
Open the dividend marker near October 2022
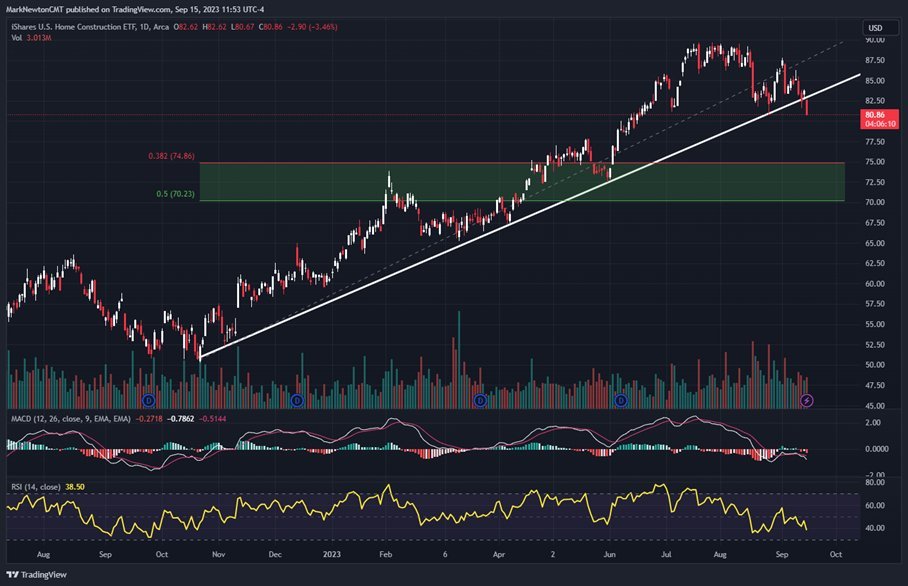click(x=149, y=400)
